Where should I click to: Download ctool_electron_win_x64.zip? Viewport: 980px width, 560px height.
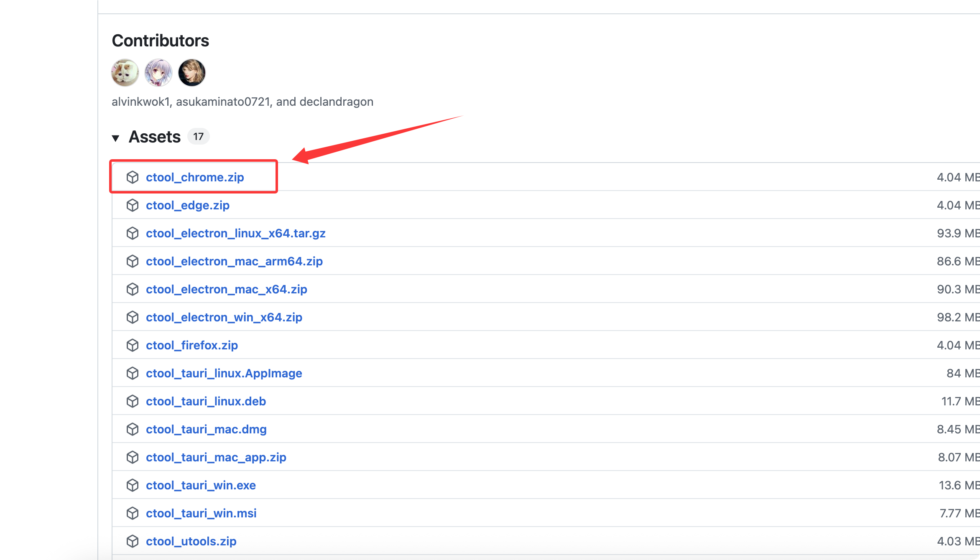tap(224, 317)
